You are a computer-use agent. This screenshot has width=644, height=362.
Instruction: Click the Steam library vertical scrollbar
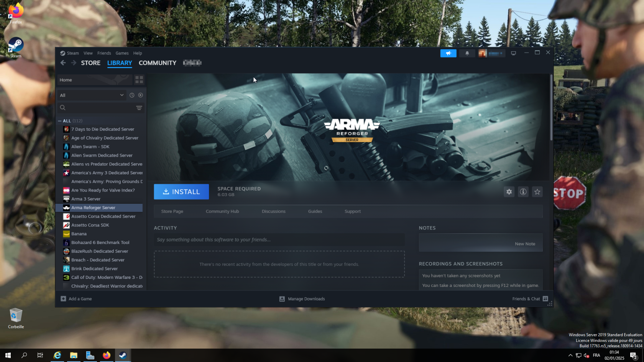[551, 107]
